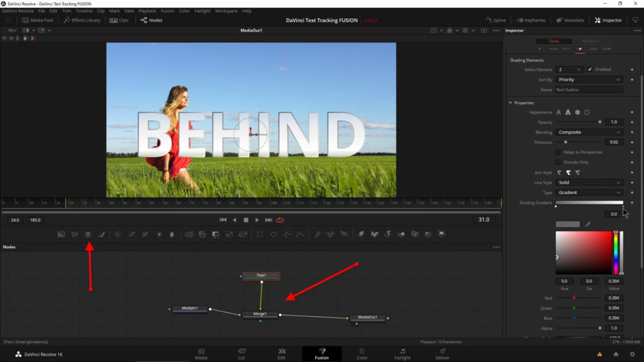Add the BSpline mask tool
Viewport: 644px width, 362px height.
click(301, 234)
